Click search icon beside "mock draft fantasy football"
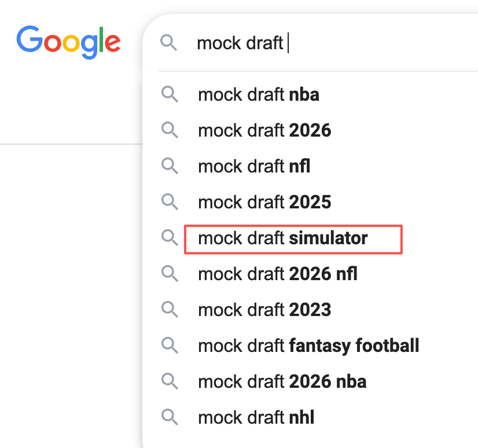478x448 pixels. coord(170,346)
